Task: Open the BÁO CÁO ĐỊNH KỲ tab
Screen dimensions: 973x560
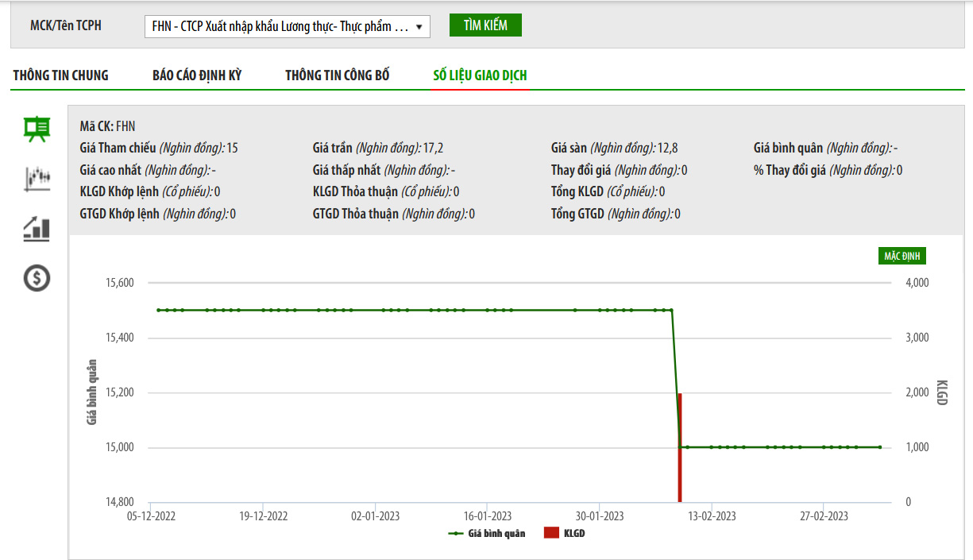Action: [x=197, y=75]
